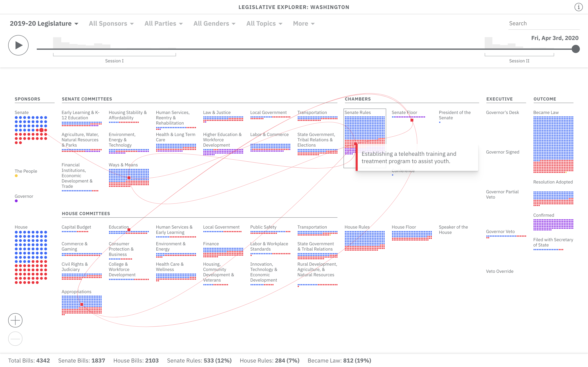Zoom out using the minus button
Image resolution: width=588 pixels, height=367 pixels.
click(15, 339)
